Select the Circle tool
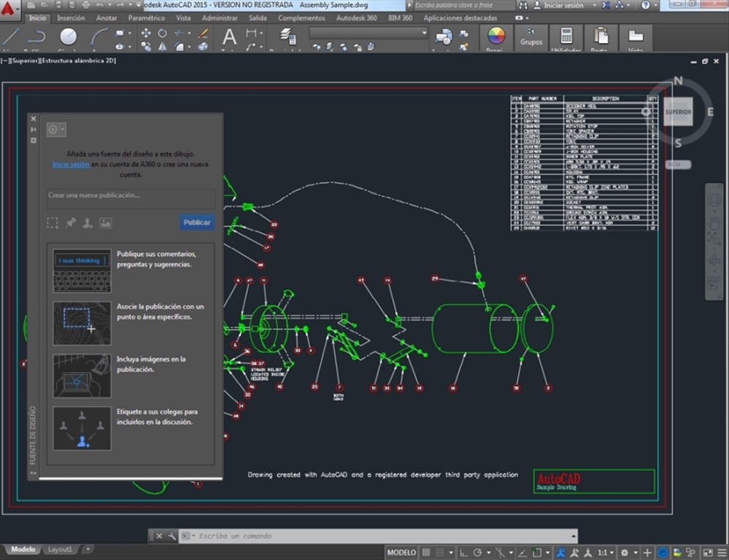This screenshot has width=729, height=560. coord(69,36)
